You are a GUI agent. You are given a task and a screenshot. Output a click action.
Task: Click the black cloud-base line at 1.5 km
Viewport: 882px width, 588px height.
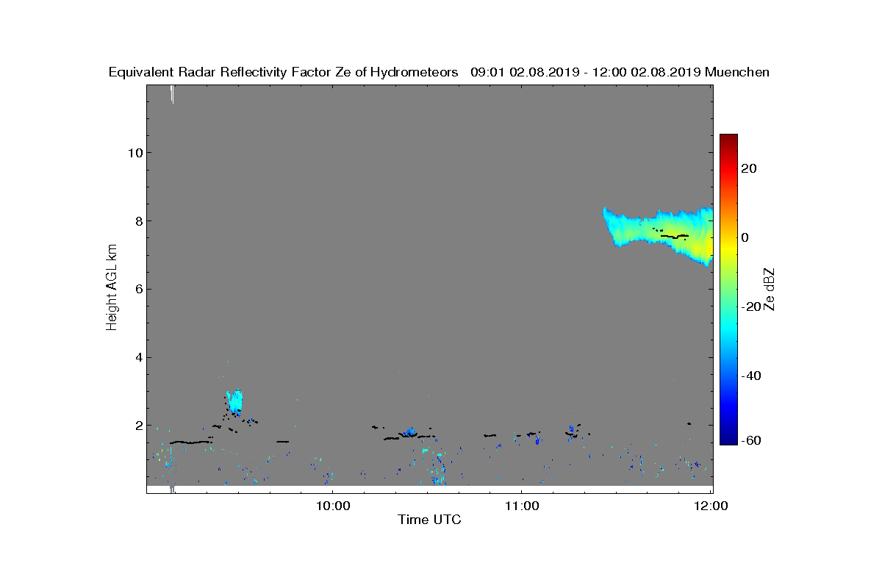(x=190, y=442)
